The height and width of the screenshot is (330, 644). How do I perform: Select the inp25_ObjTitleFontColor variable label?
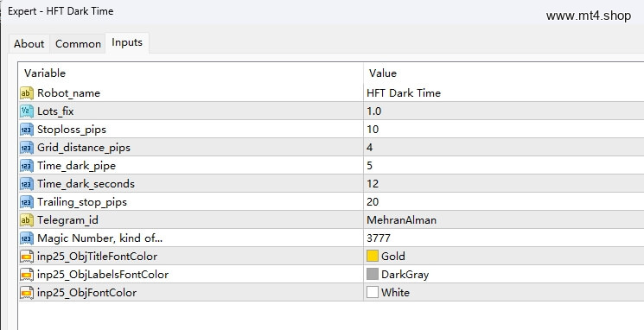tap(98, 257)
